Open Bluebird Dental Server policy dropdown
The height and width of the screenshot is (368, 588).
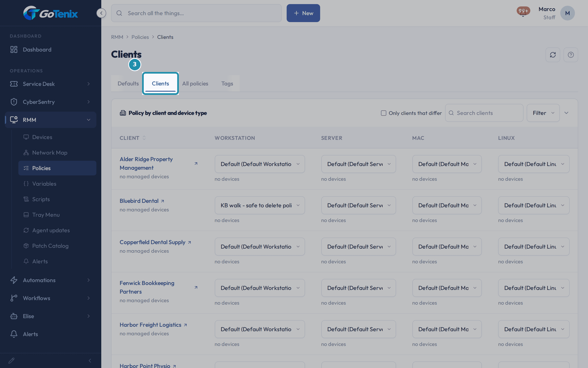tap(358, 205)
